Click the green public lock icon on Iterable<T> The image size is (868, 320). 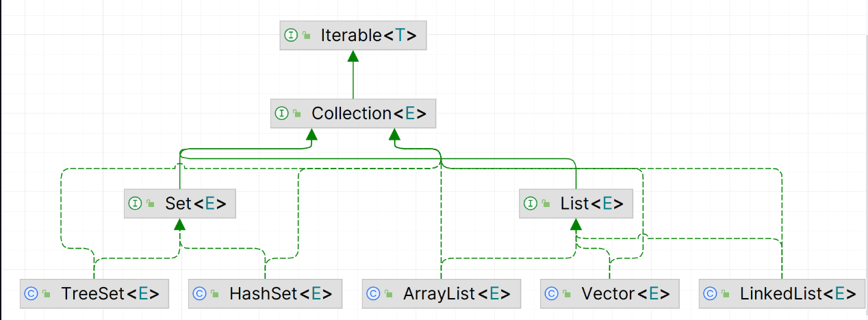[x=307, y=36]
